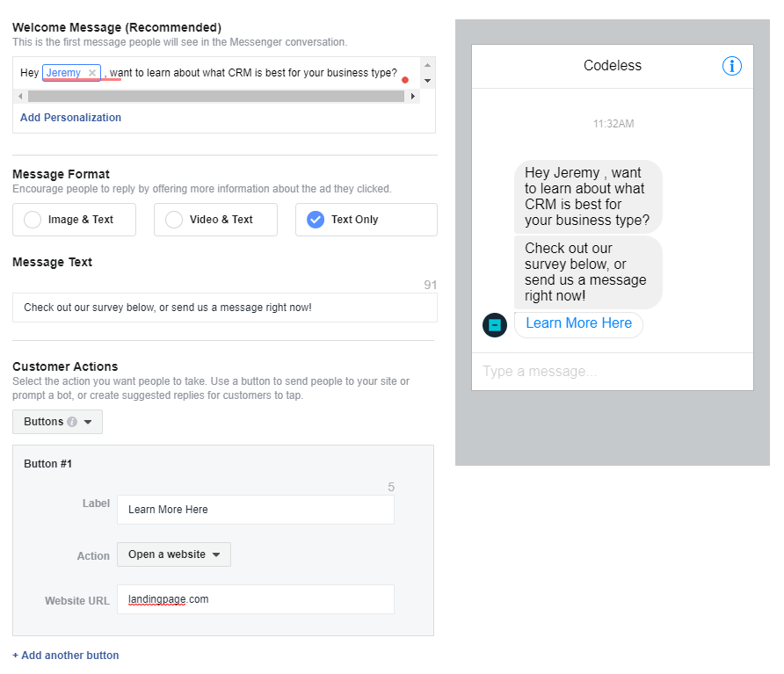784x674 pixels.
Task: Click the horizontal scroll left arrow
Action: [x=20, y=96]
